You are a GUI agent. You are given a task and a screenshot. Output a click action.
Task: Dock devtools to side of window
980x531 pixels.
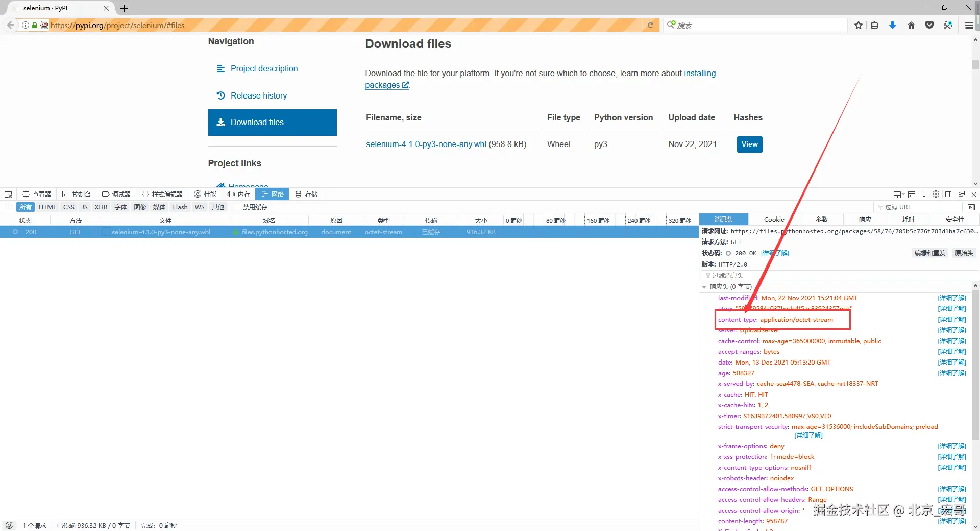(x=948, y=195)
